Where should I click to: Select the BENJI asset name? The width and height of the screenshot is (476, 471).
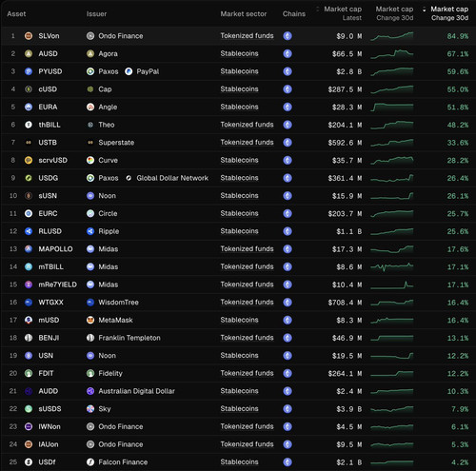tap(49, 338)
